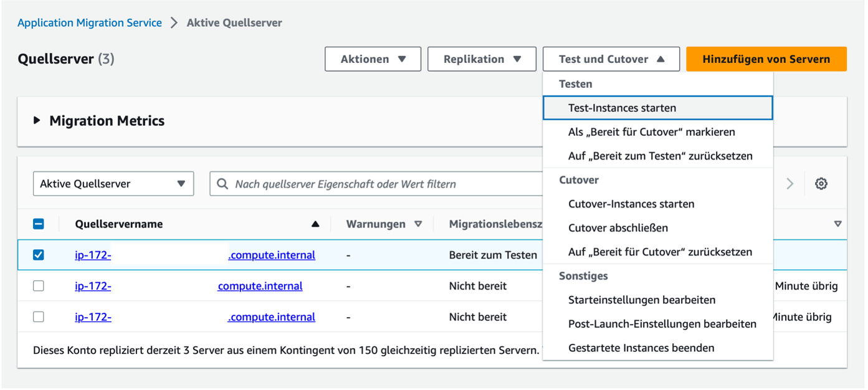Open the Replikation dropdown
The image size is (868, 390).
point(482,59)
